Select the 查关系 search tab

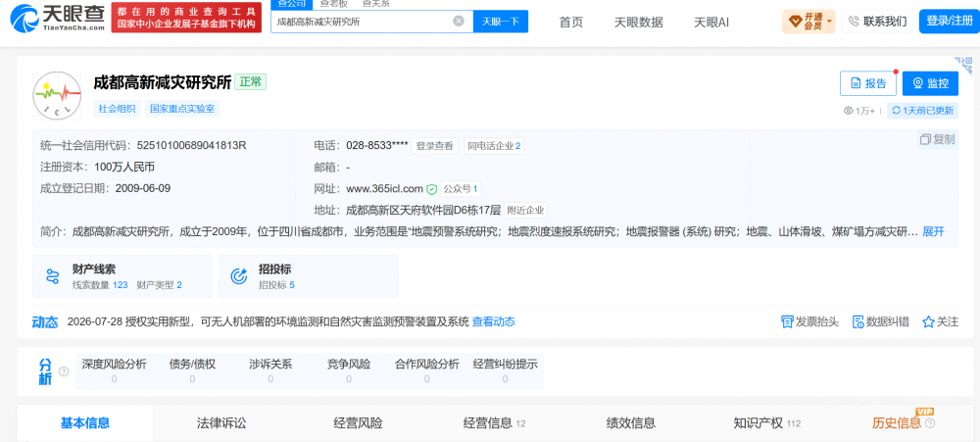point(375,3)
